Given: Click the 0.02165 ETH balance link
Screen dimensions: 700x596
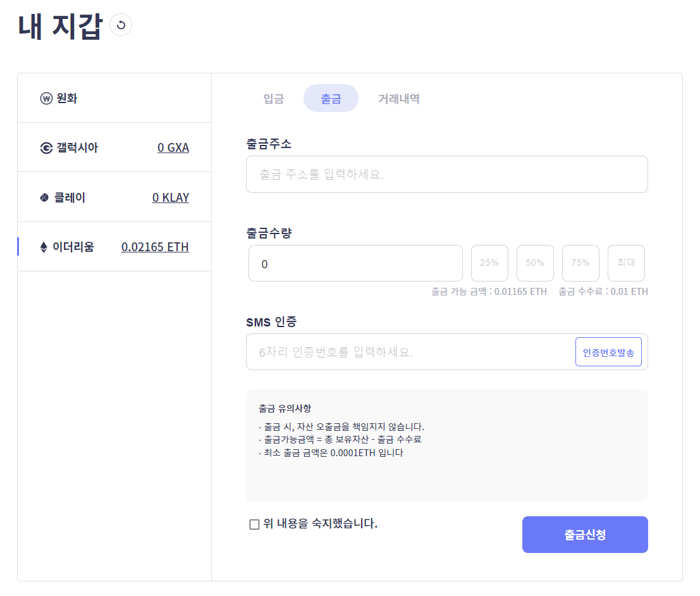Looking at the screenshot, I should coord(155,247).
